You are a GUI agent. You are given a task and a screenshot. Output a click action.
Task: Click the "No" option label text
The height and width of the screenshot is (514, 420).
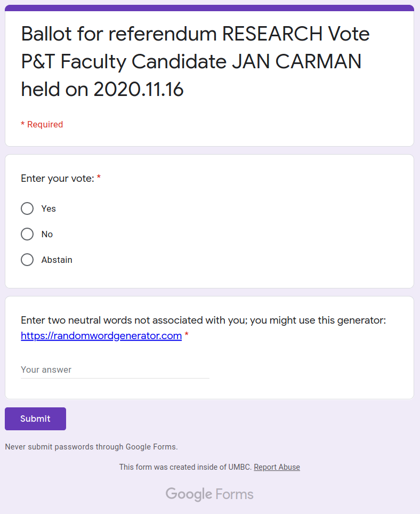click(x=47, y=234)
